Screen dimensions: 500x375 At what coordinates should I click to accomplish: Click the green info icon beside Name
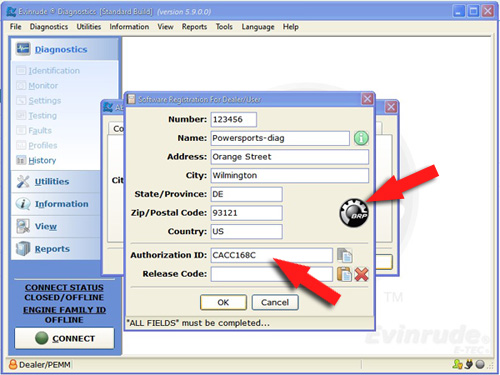361,138
